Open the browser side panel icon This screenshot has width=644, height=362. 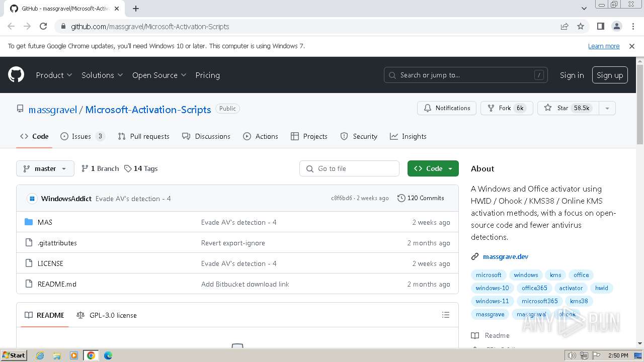[600, 26]
